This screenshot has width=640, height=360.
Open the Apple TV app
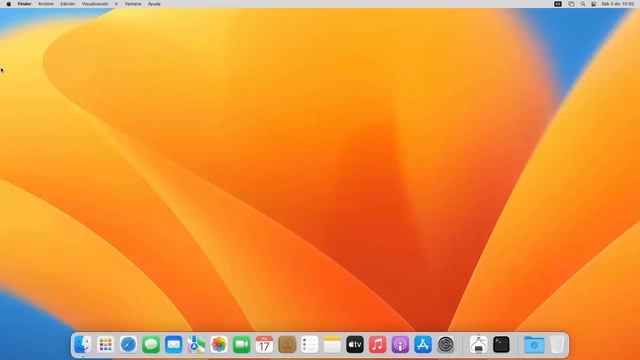(x=355, y=345)
